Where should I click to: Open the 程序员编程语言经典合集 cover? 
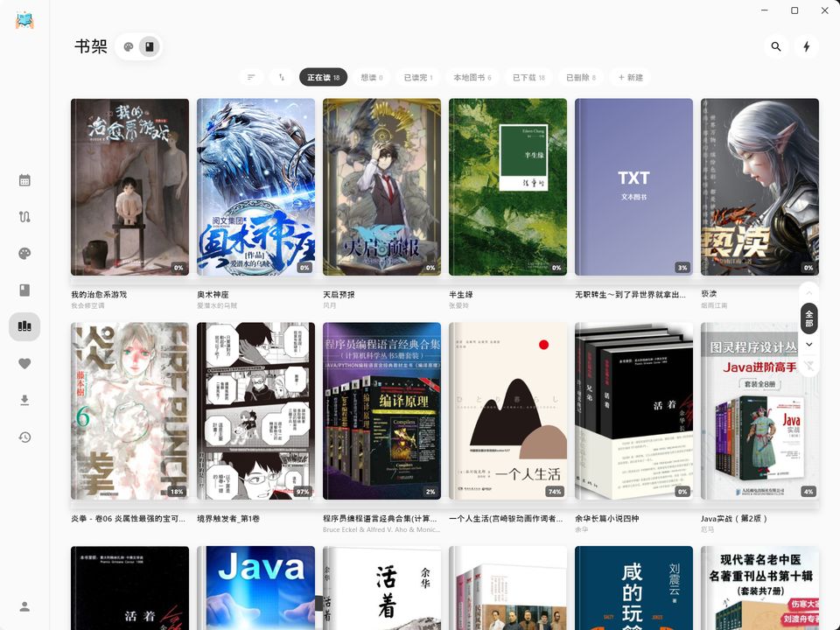[x=381, y=411]
